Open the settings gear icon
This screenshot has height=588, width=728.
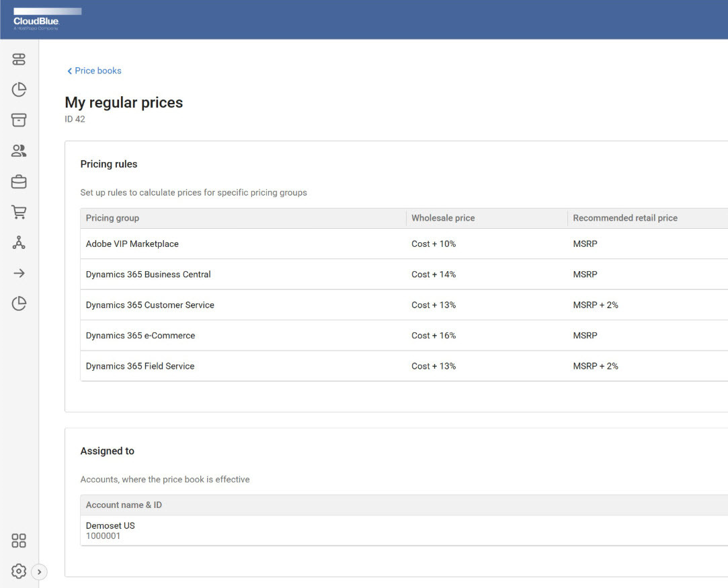pyautogui.click(x=19, y=571)
